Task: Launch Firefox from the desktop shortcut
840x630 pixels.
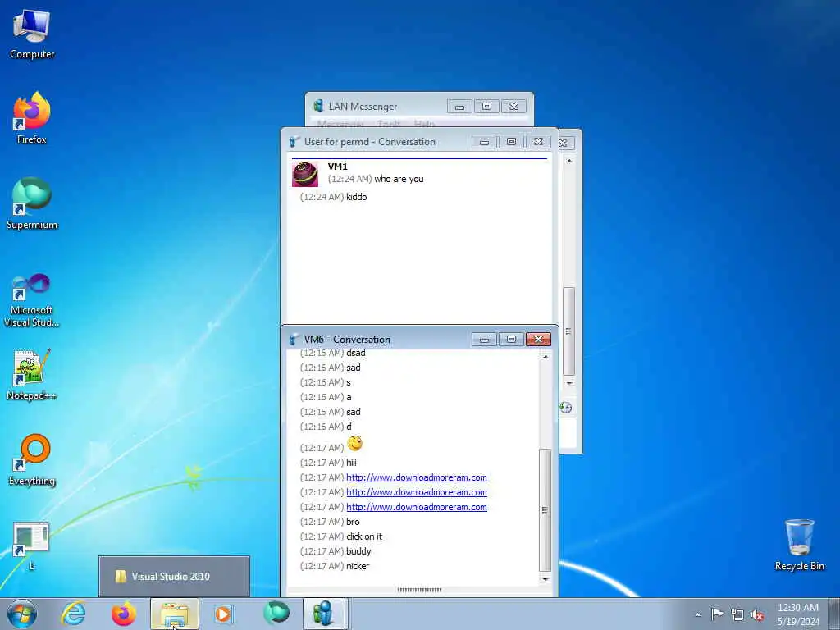Action: pos(32,118)
